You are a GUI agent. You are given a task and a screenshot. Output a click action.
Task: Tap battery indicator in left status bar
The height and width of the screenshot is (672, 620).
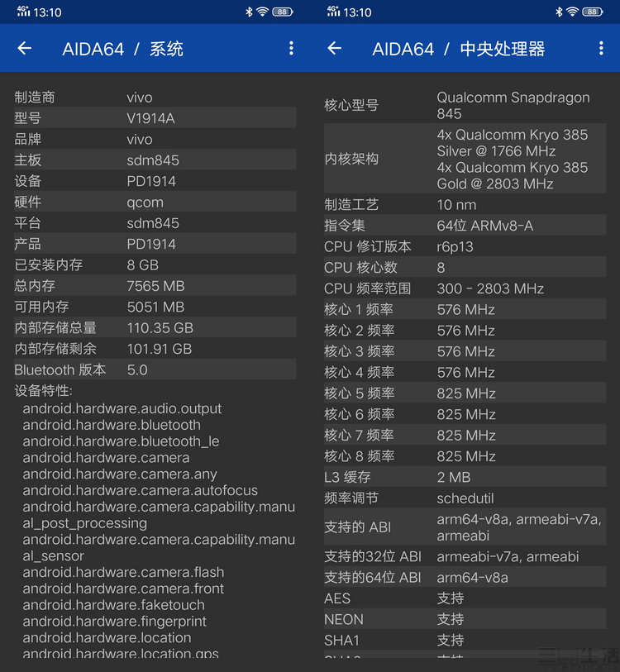point(283,12)
